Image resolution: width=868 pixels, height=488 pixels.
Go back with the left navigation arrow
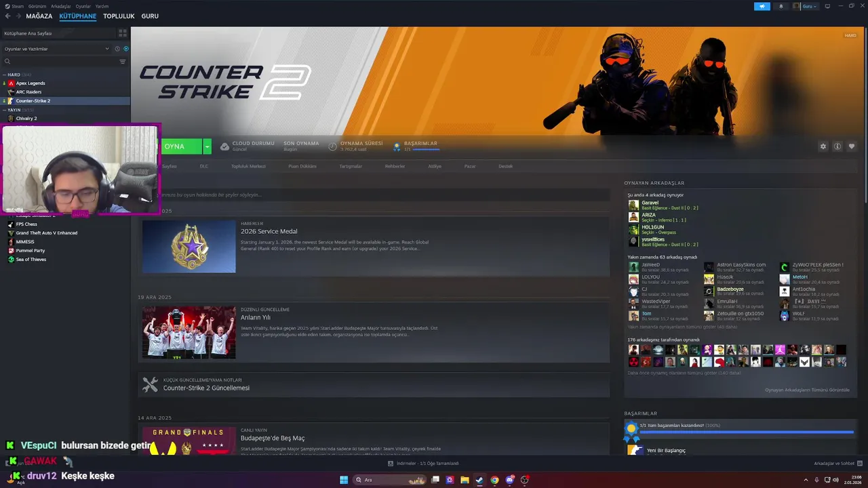(x=7, y=16)
